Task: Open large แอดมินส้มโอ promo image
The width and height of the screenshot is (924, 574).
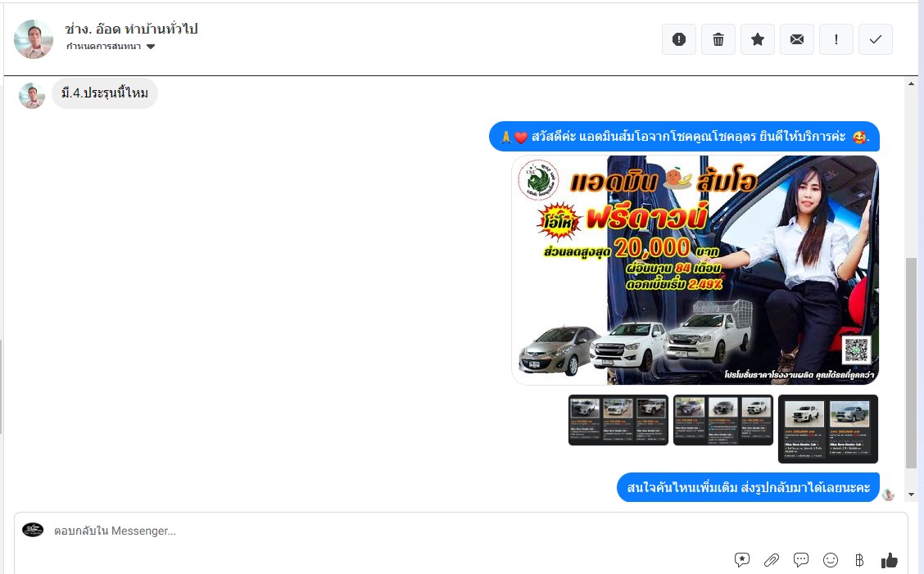Action: (x=695, y=270)
